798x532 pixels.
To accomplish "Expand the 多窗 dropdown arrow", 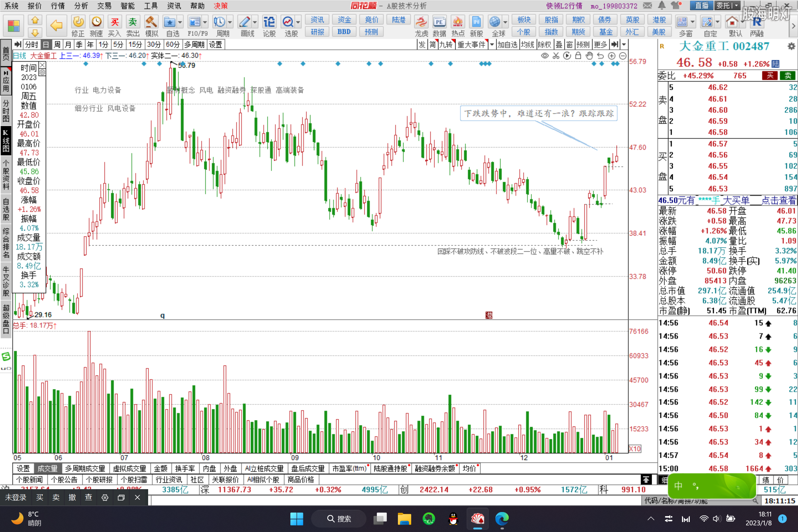I will (x=693, y=22).
